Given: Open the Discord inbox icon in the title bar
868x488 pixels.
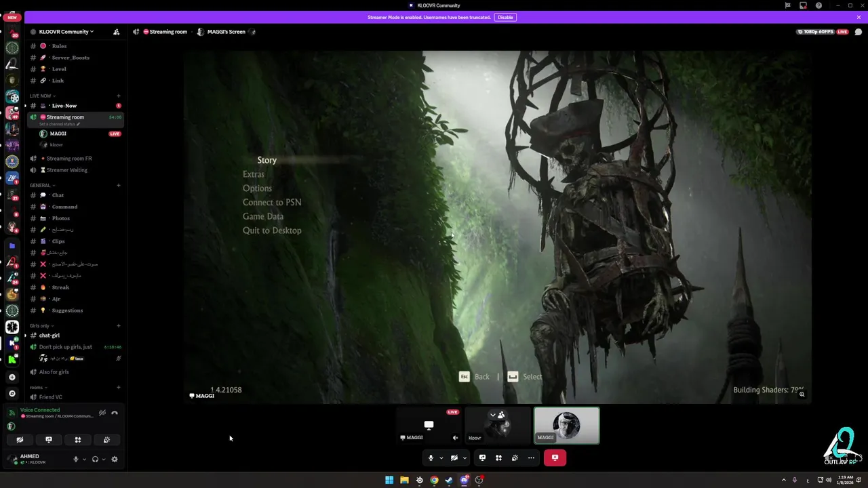Looking at the screenshot, I should [x=803, y=5].
